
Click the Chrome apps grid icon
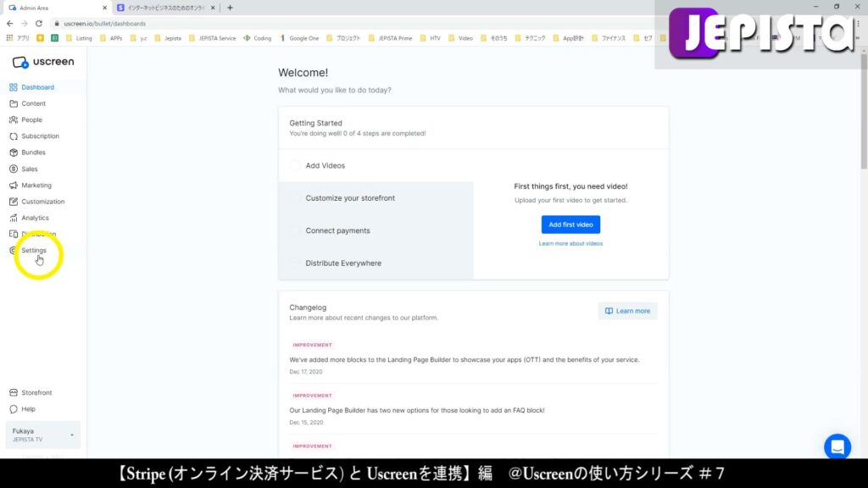[9, 38]
